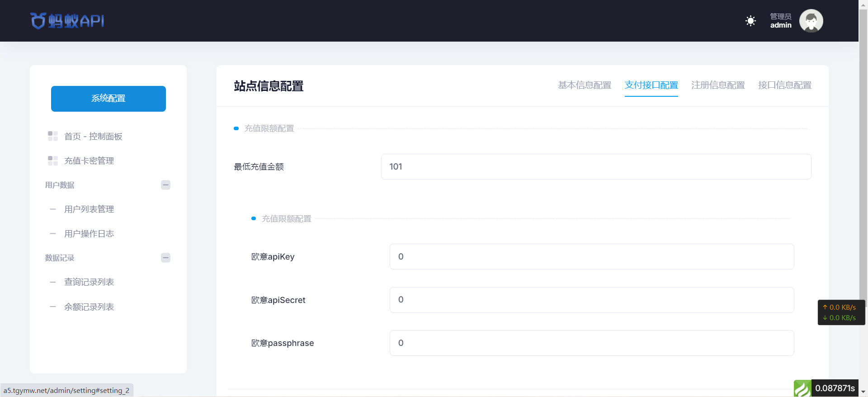This screenshot has width=868, height=397.
Task: Click the 欧意apiSecret label
Action: pyautogui.click(x=278, y=300)
